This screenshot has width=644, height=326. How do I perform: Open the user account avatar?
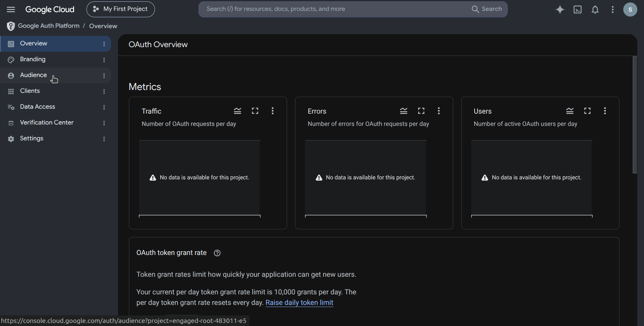pyautogui.click(x=630, y=9)
